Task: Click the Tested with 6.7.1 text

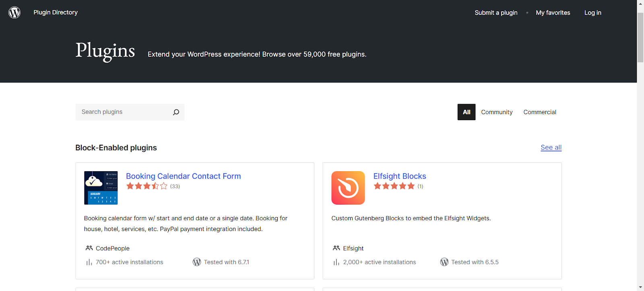Action: pos(227,262)
